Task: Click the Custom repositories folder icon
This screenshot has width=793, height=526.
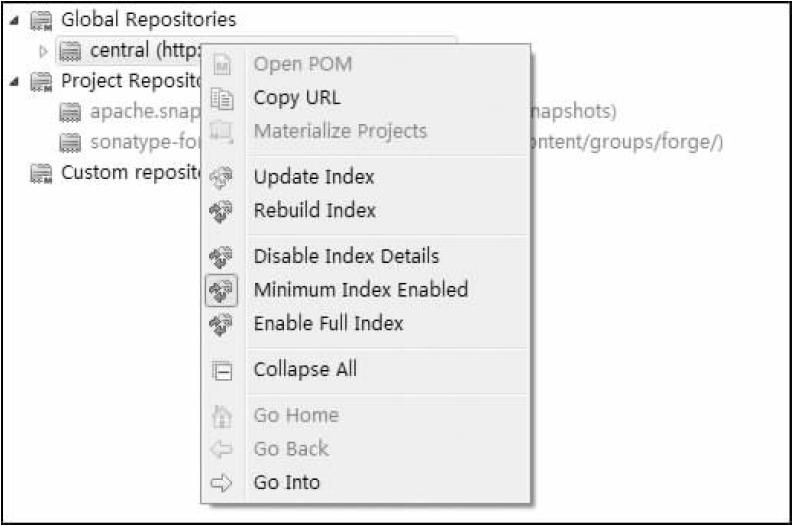Action: pos(41,173)
